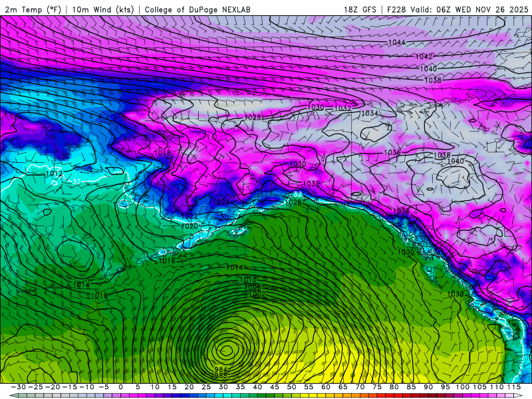
Task: Click the 45 temperature scale label
Action: (x=275, y=387)
